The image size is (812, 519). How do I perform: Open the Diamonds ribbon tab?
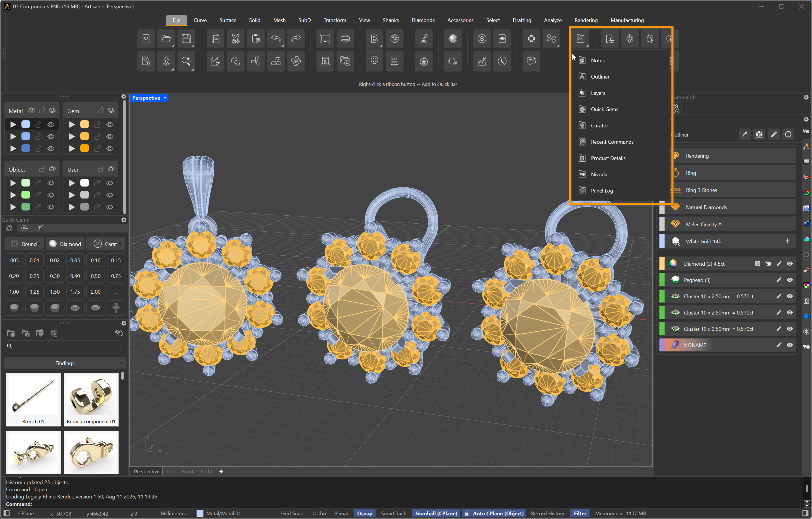coord(423,20)
